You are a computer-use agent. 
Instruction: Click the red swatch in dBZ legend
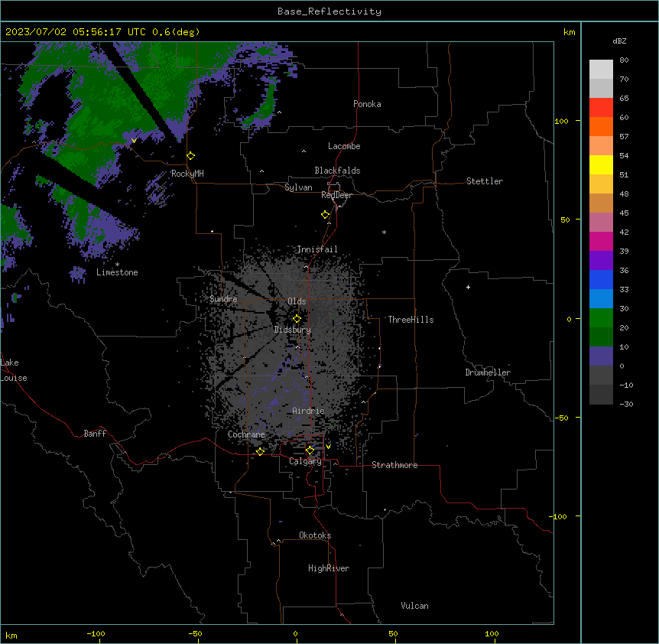coord(601,107)
